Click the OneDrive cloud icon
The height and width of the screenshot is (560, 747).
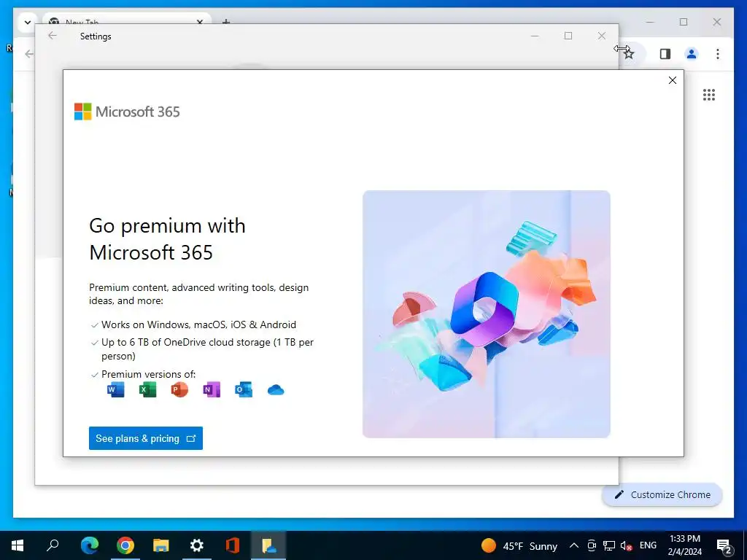(x=276, y=390)
